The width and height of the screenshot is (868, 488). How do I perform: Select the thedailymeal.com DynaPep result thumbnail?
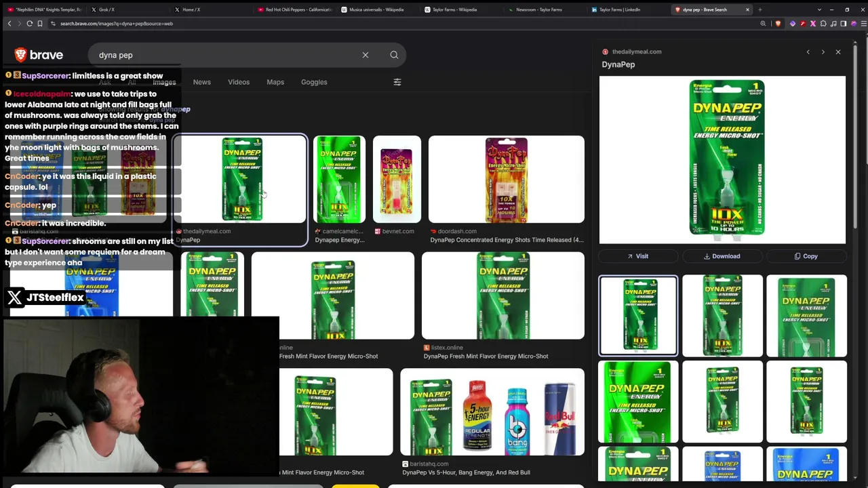241,180
